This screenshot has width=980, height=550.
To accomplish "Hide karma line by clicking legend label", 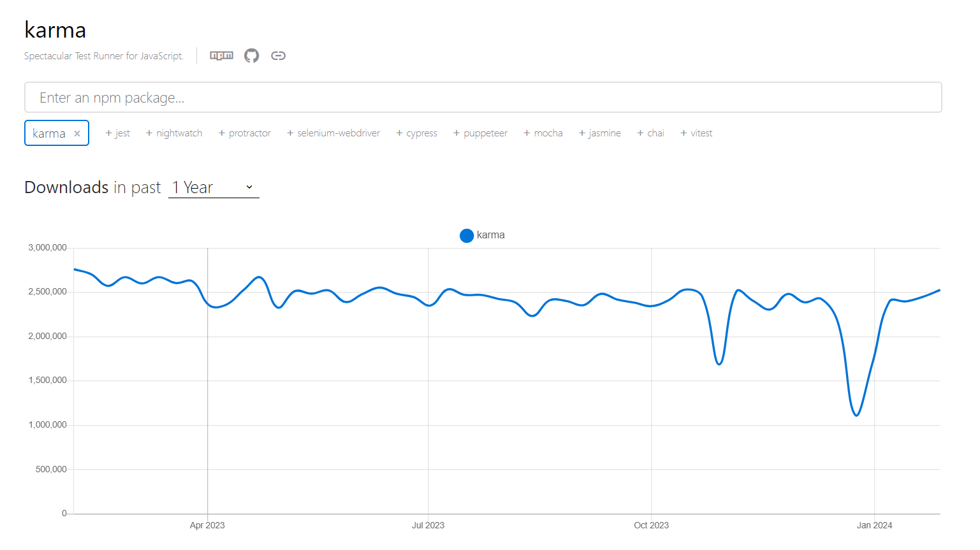I will pyautogui.click(x=491, y=235).
